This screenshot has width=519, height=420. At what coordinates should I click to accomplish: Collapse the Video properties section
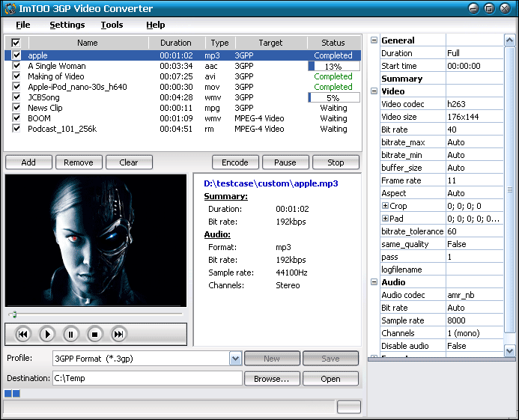tap(374, 91)
